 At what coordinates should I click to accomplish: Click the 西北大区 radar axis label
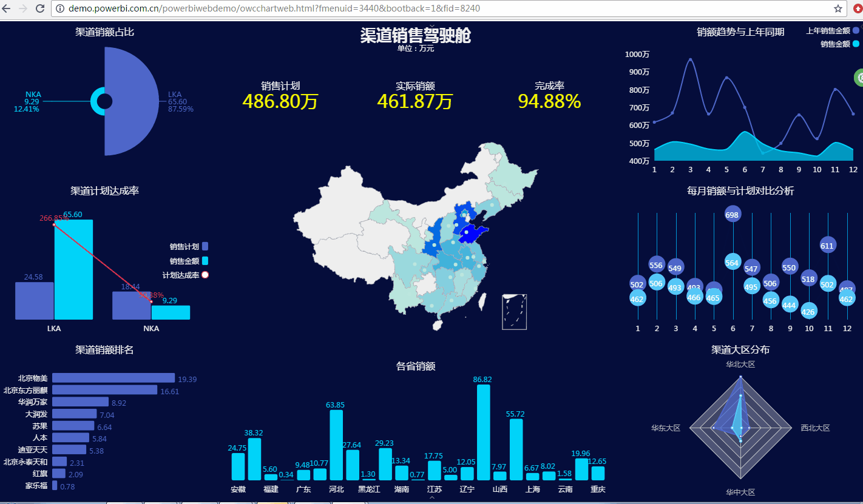pos(815,428)
